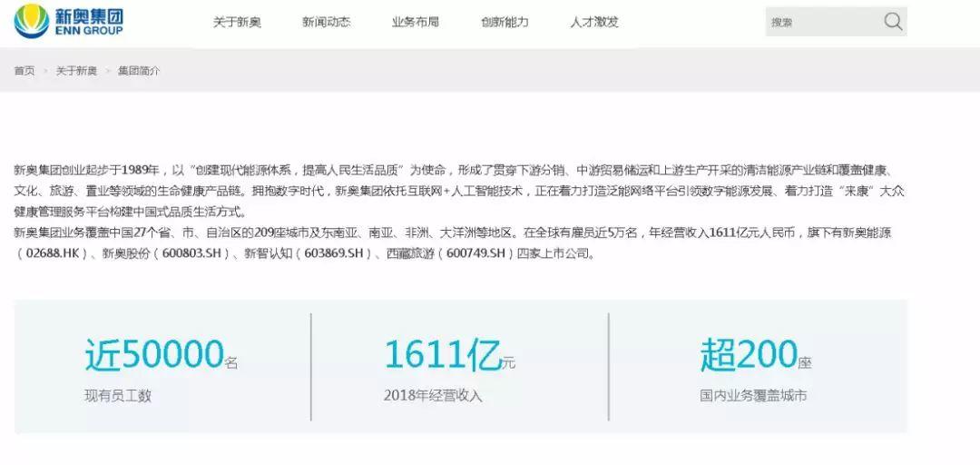Click the 1611亿 revenue figure
The height and width of the screenshot is (465, 980).
point(442,355)
